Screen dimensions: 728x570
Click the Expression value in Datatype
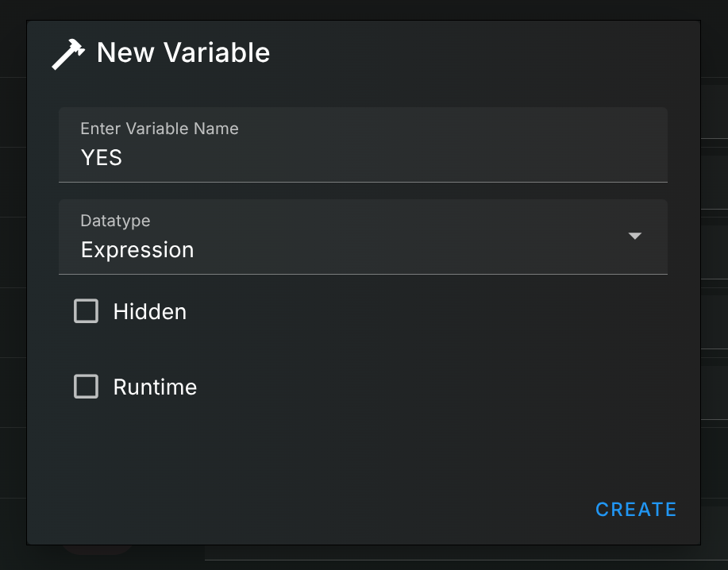137,250
